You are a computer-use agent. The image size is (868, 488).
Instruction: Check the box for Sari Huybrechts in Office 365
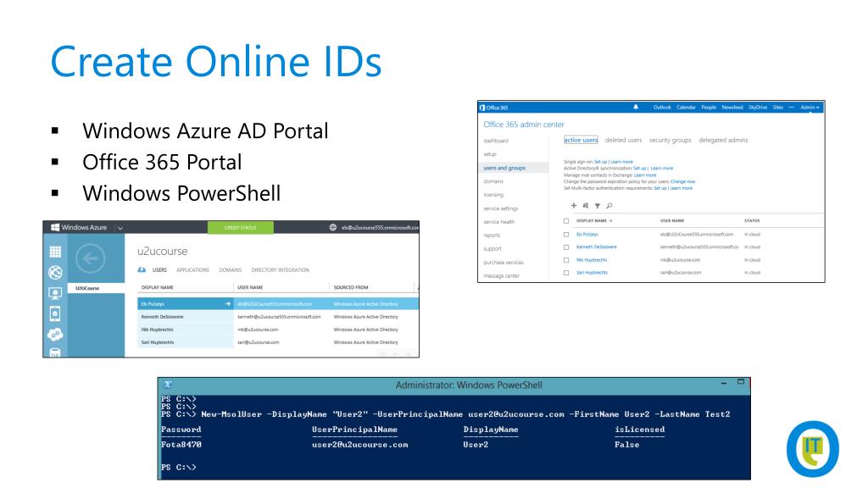566,273
